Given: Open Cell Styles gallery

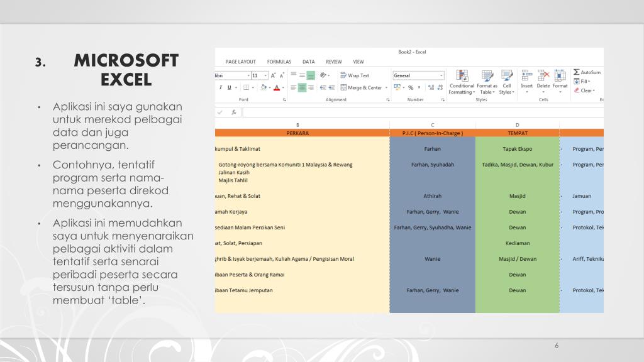Looking at the screenshot, I should coord(507,82).
